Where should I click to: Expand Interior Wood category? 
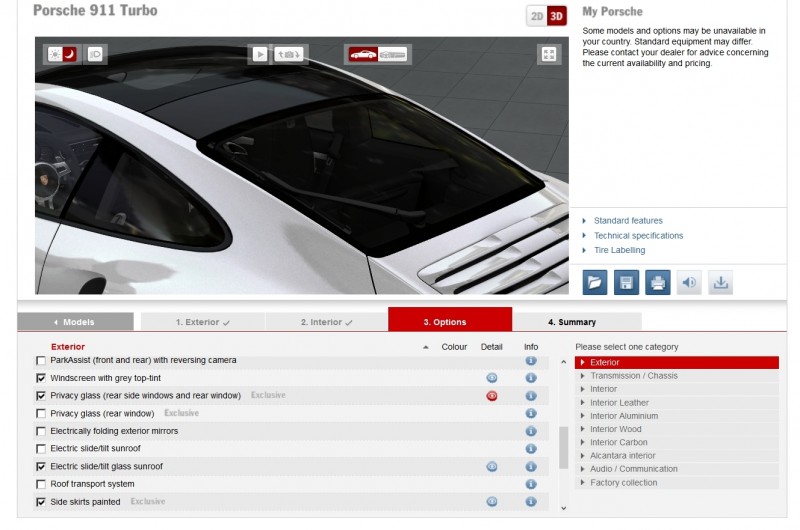[677, 429]
